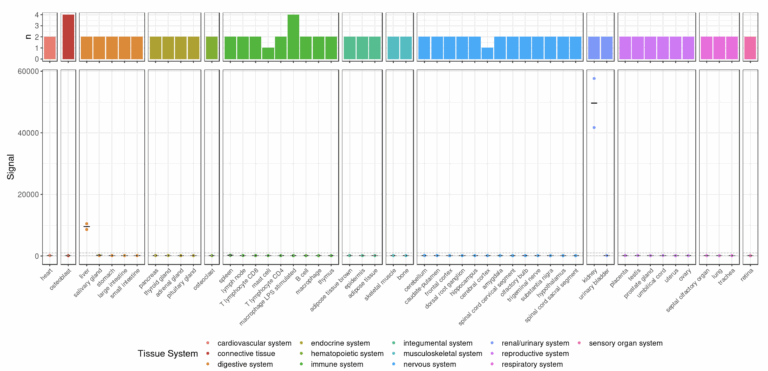Select the retina count bar
768x371 pixels.
pos(750,48)
